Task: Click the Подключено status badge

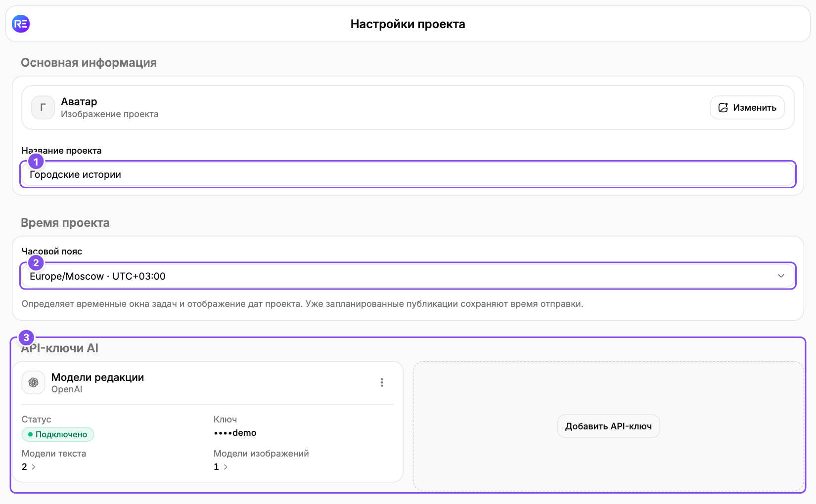Action: 58,434
